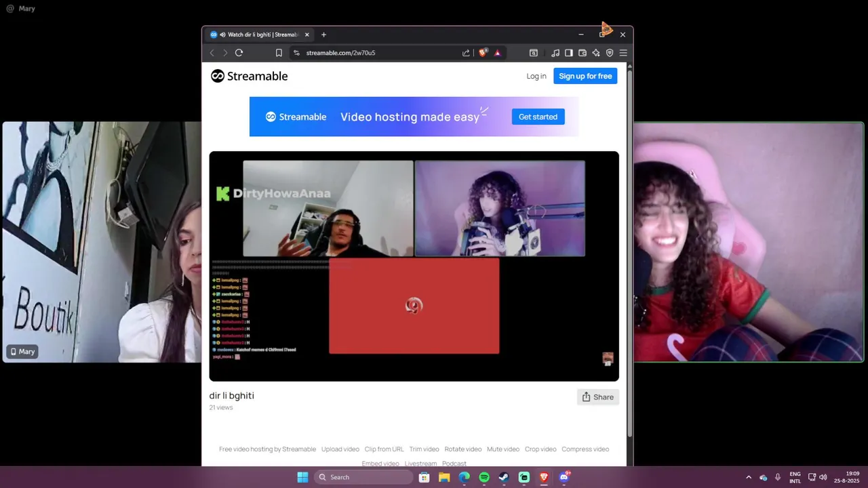Image resolution: width=868 pixels, height=488 pixels.
Task: Click the Share button below the video
Action: [x=598, y=397]
